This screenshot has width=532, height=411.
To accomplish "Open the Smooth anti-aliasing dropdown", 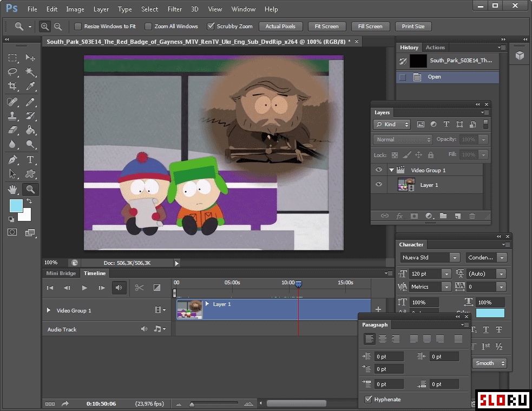I will tap(489, 363).
